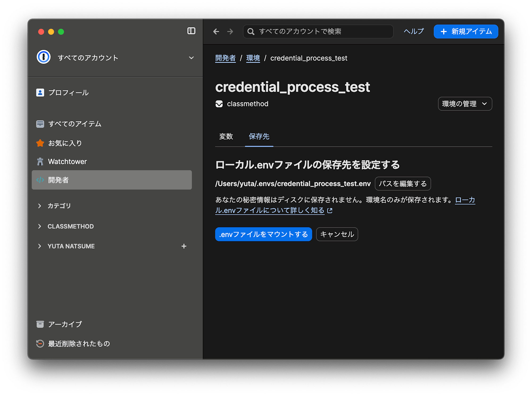The width and height of the screenshot is (532, 396).
Task: Open the アーカイブ archive section
Action: tap(65, 324)
